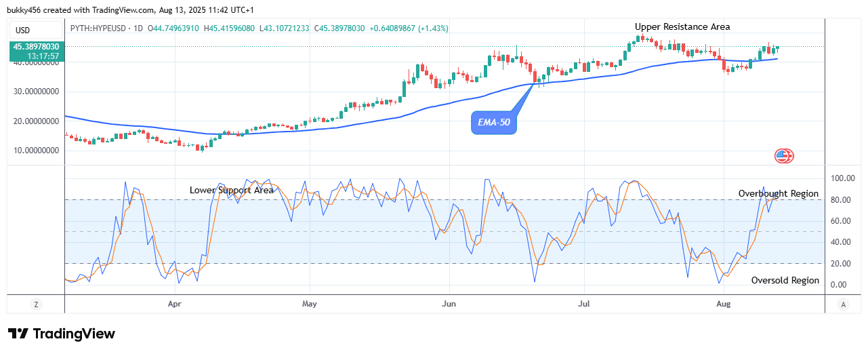Screen dimensions: 868x354
Task: Open the TradingView logo link
Action: 61,334
